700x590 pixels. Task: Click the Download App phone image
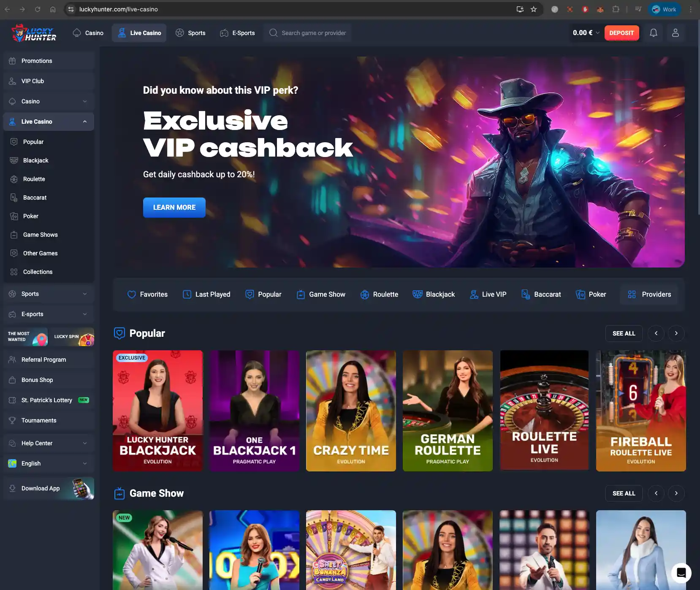(83, 489)
